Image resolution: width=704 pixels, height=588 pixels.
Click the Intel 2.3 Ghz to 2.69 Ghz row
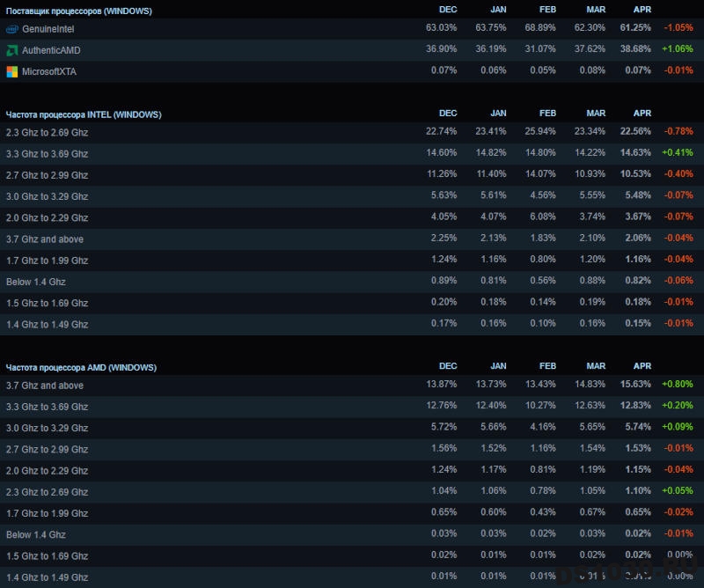pyautogui.click(x=352, y=133)
